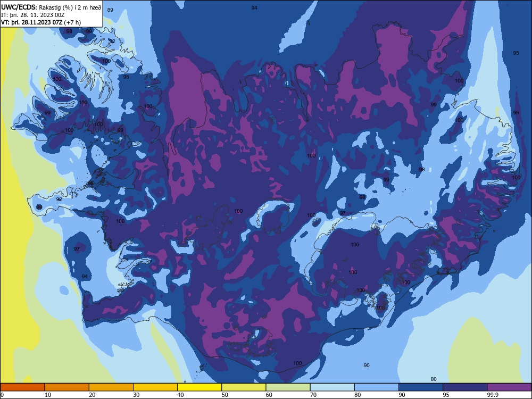Pick the light green 60–70 legend swatch
The height and width of the screenshot is (399, 532).
coord(288,387)
